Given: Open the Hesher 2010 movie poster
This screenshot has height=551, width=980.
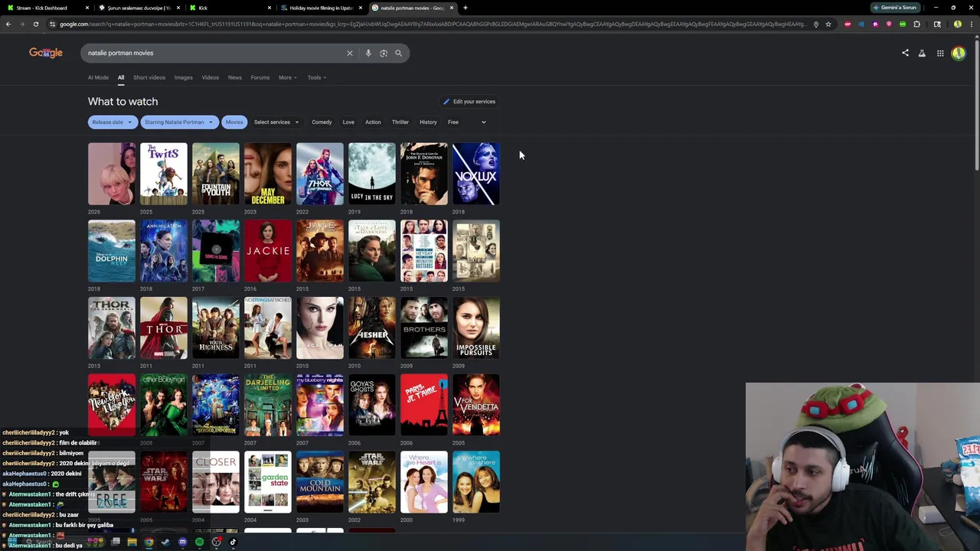Looking at the screenshot, I should (x=372, y=328).
